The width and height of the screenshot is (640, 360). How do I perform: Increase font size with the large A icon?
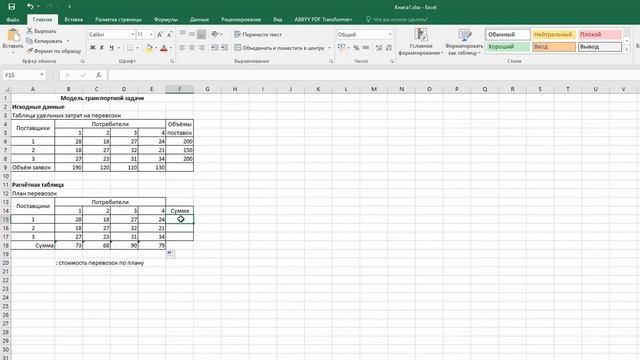(160, 35)
